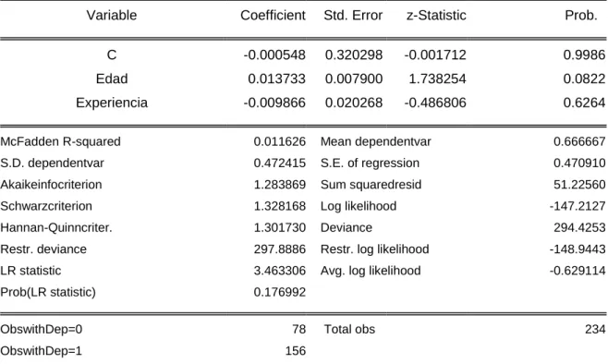The width and height of the screenshot is (608, 364).
Task: Select the Edad variable row label
Action: pos(112,79)
